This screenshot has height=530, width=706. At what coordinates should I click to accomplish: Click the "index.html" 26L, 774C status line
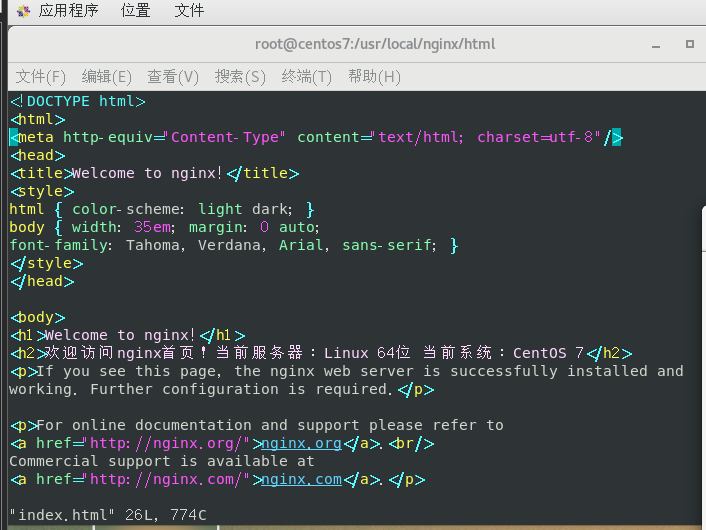pos(108,515)
